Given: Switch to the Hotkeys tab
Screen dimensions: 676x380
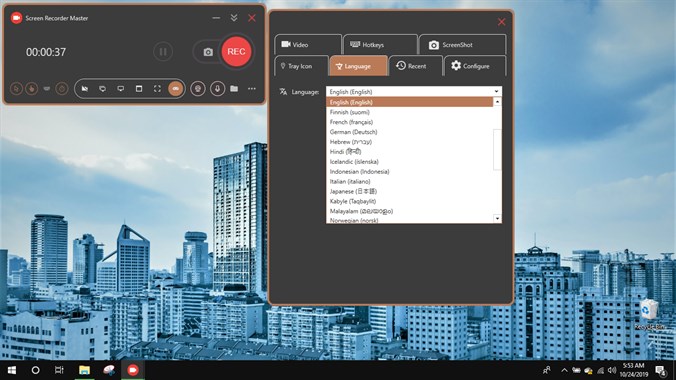Looking at the screenshot, I should (380, 44).
